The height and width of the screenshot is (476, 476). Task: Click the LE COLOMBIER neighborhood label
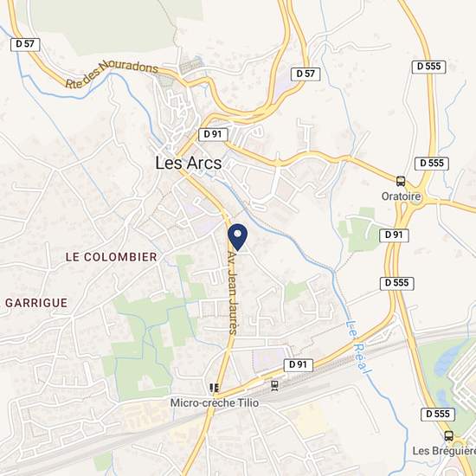112,257
